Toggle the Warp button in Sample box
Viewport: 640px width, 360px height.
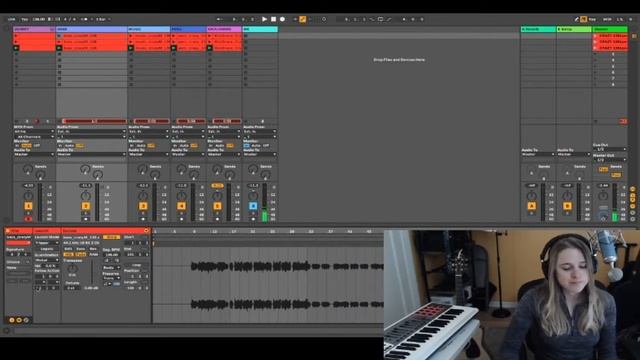[x=111, y=237]
